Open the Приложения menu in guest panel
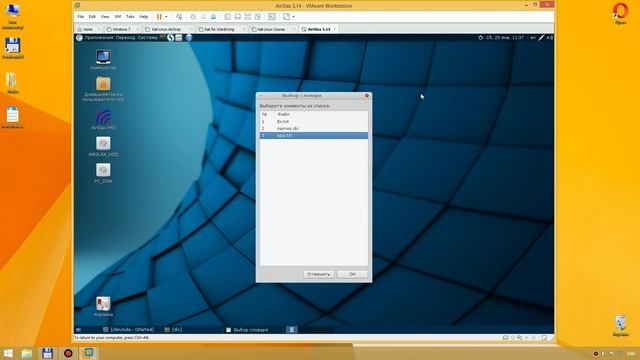Viewport: 640px width, 360px height. (99, 38)
